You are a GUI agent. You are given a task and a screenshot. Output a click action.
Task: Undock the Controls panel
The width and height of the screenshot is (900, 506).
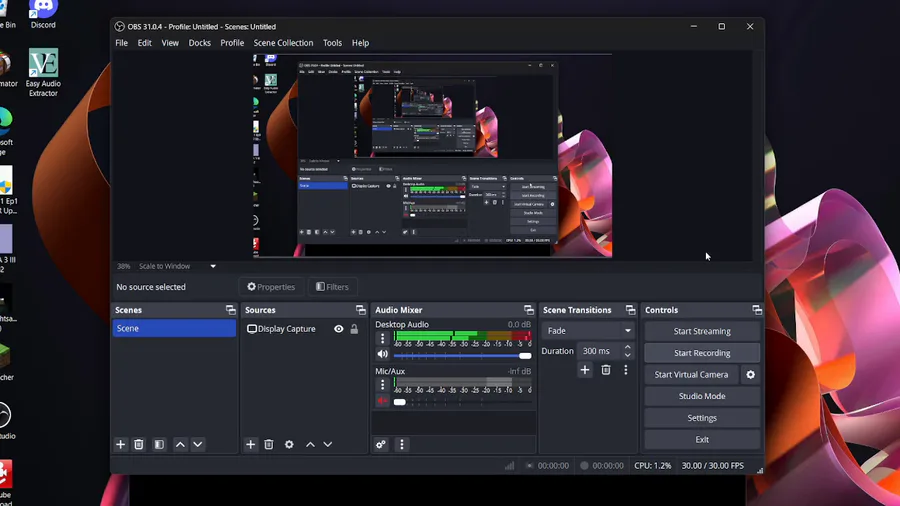point(757,310)
